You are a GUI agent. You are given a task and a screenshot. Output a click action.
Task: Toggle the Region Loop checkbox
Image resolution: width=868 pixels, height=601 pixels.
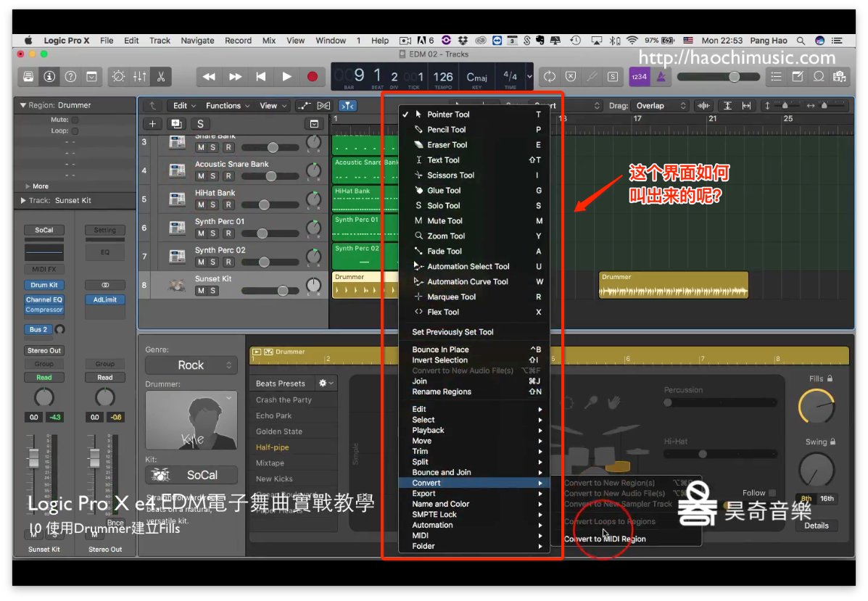75,131
